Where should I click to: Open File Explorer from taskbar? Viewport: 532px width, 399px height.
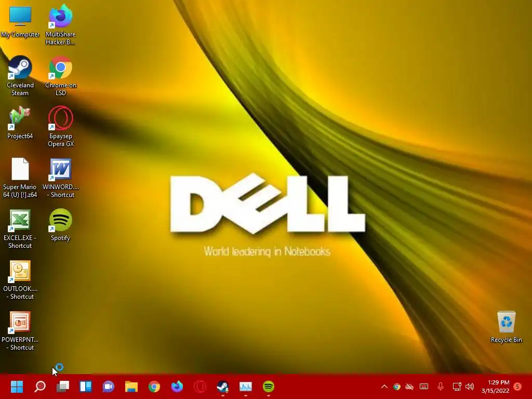[131, 387]
